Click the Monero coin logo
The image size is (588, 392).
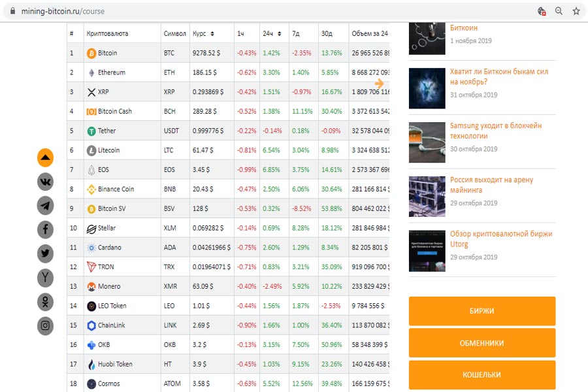coord(91,287)
